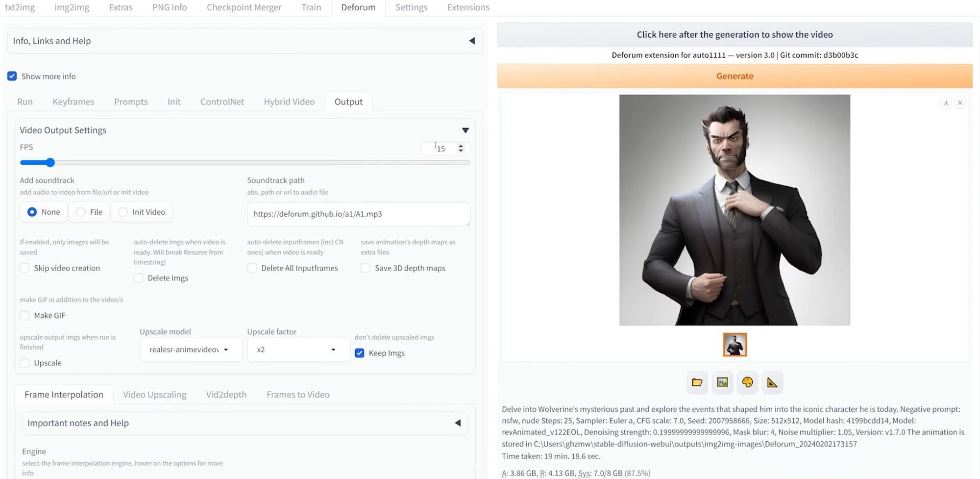Image resolution: width=980 pixels, height=479 pixels.
Task: Open the Vid2depth tab
Action: pyautogui.click(x=226, y=395)
